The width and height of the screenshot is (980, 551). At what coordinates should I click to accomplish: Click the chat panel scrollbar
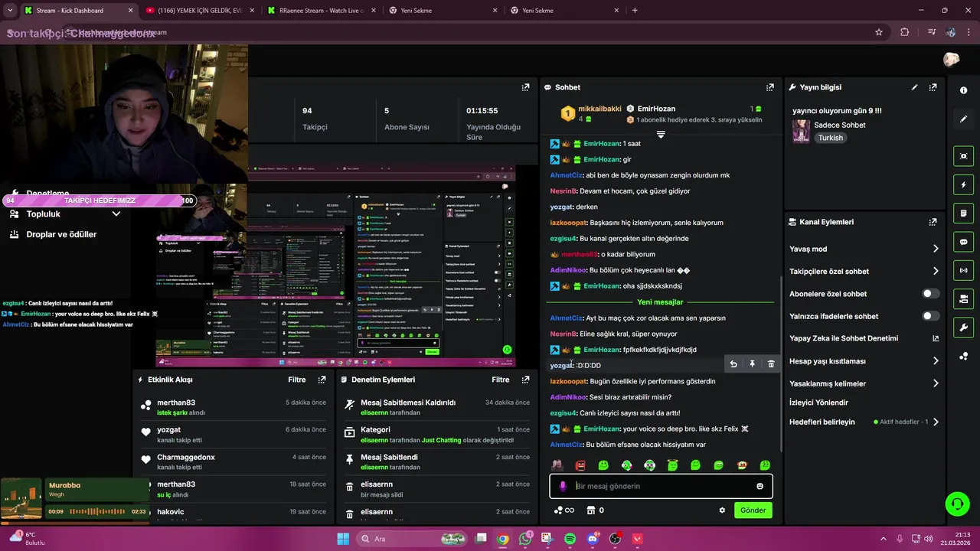tap(781, 364)
